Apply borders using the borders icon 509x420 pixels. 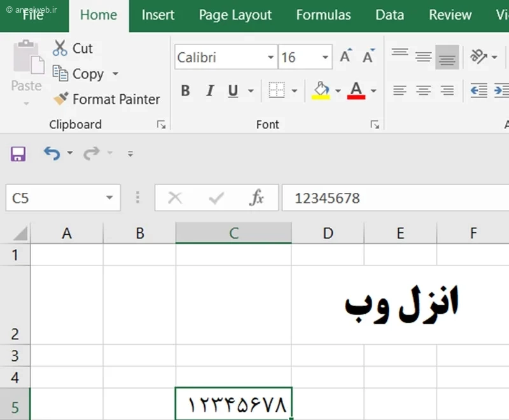[277, 90]
